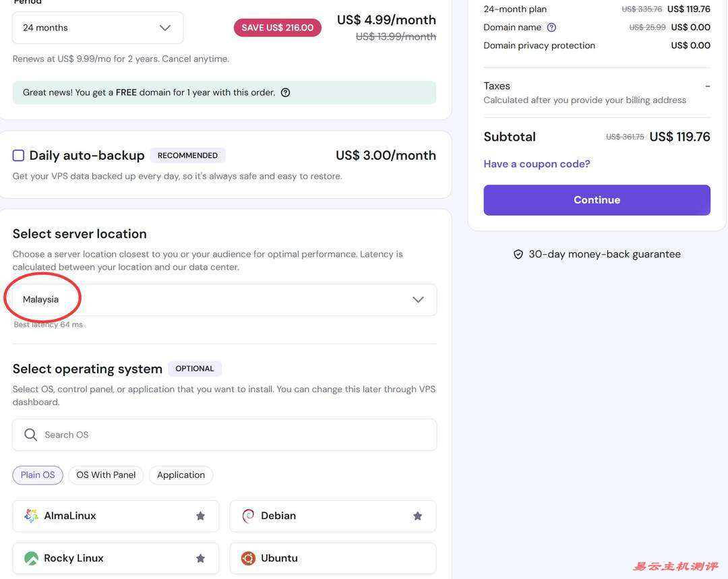Image resolution: width=728 pixels, height=579 pixels.
Task: Click the Domain name help icon
Action: tap(551, 28)
